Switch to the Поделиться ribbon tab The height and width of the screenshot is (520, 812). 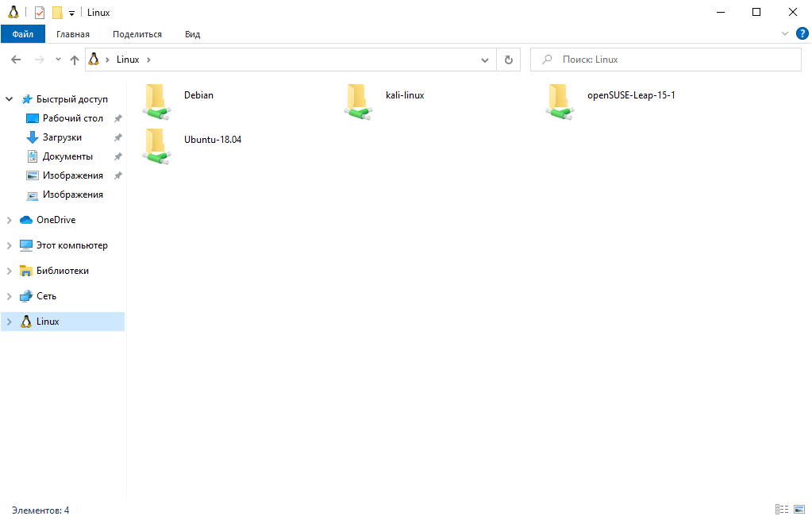coord(137,34)
